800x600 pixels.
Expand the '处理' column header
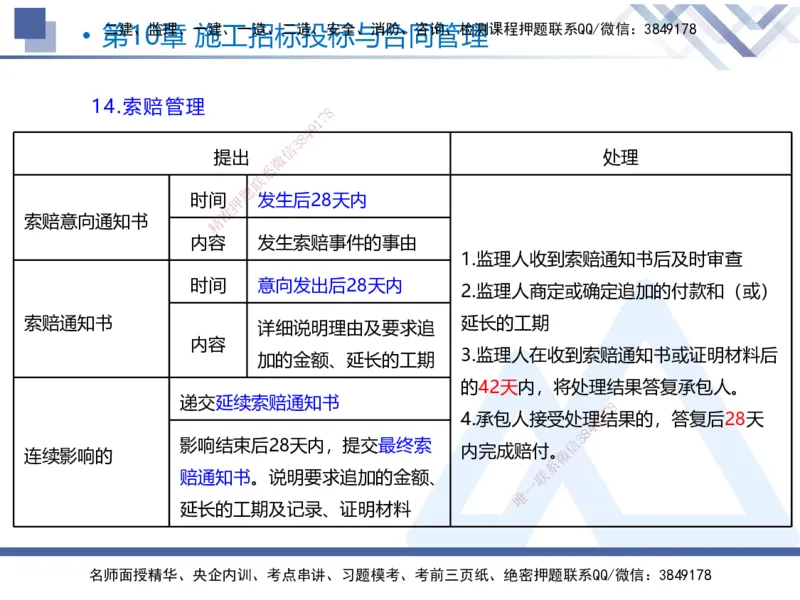click(623, 156)
